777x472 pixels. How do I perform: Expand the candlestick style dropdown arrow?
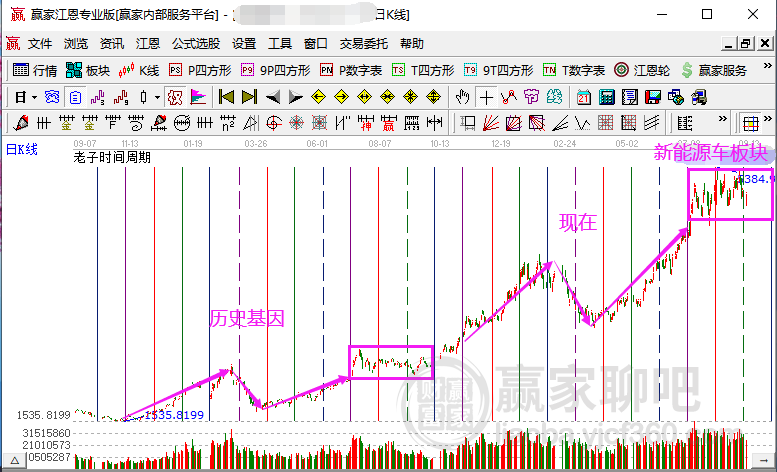coord(157,97)
